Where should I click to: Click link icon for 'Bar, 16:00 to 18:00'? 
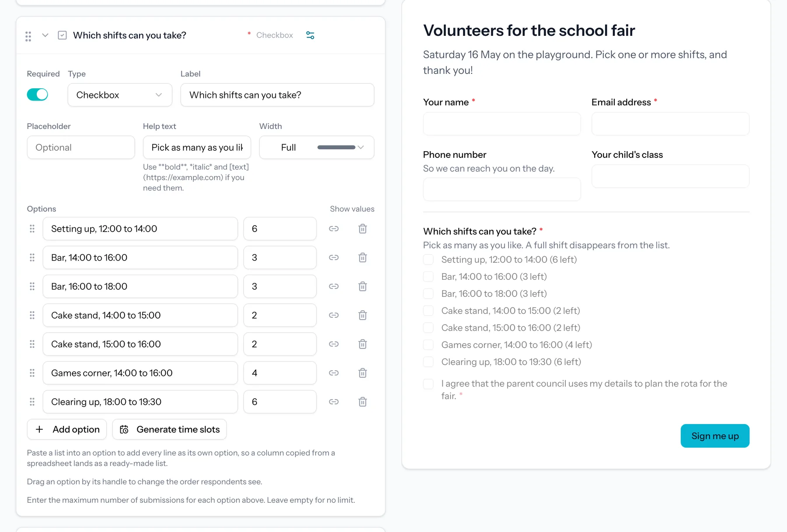tap(334, 286)
